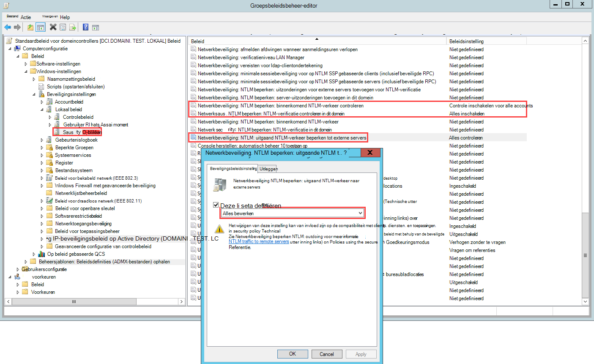Click Cancel in the dialog
The height and width of the screenshot is (364, 594).
tap(327, 354)
